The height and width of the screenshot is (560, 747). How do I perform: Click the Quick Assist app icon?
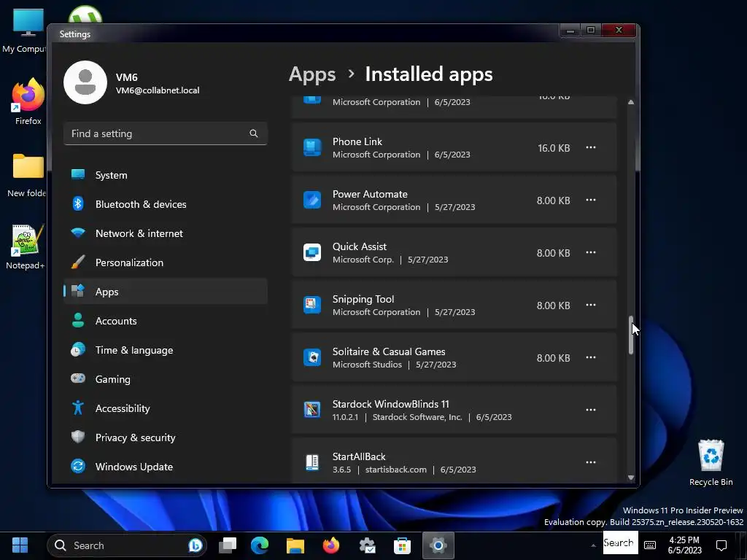312,252
